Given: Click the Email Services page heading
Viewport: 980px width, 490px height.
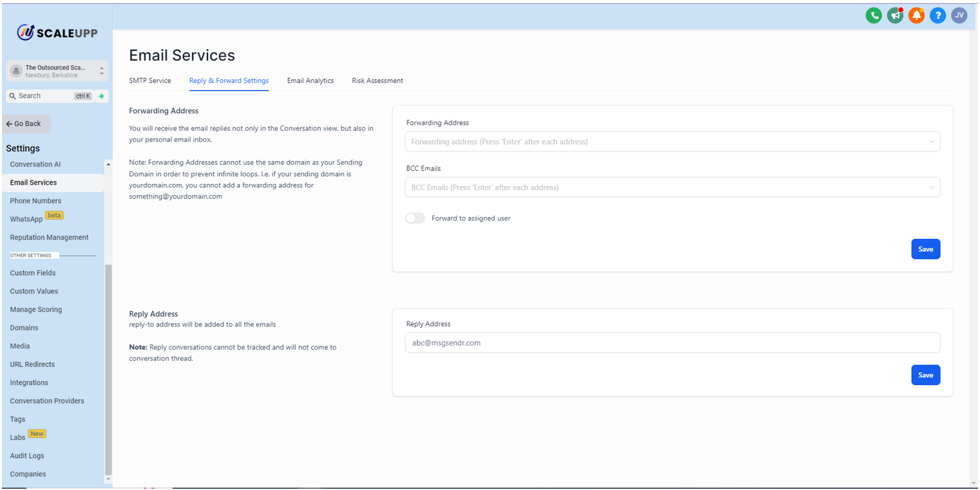Looking at the screenshot, I should (182, 55).
